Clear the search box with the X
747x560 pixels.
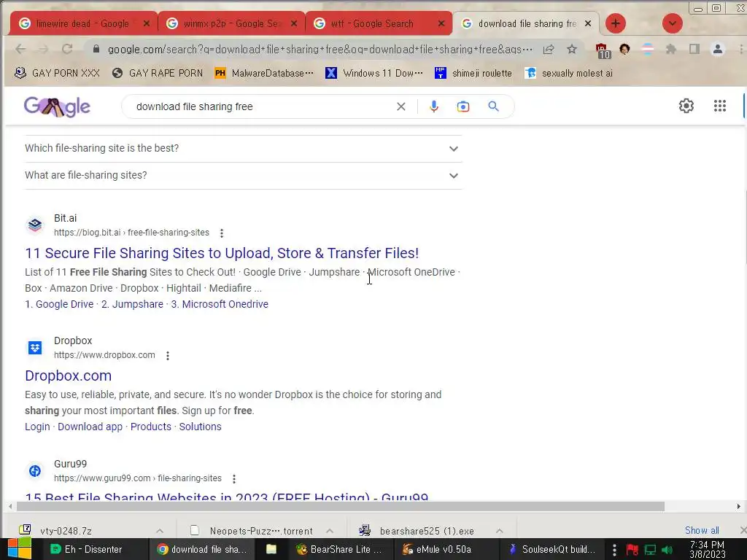coord(401,106)
